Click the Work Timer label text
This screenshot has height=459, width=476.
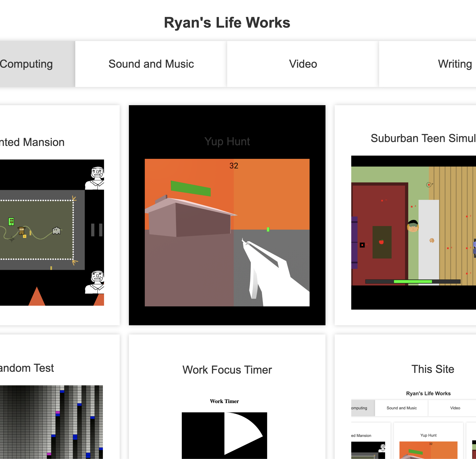click(224, 401)
